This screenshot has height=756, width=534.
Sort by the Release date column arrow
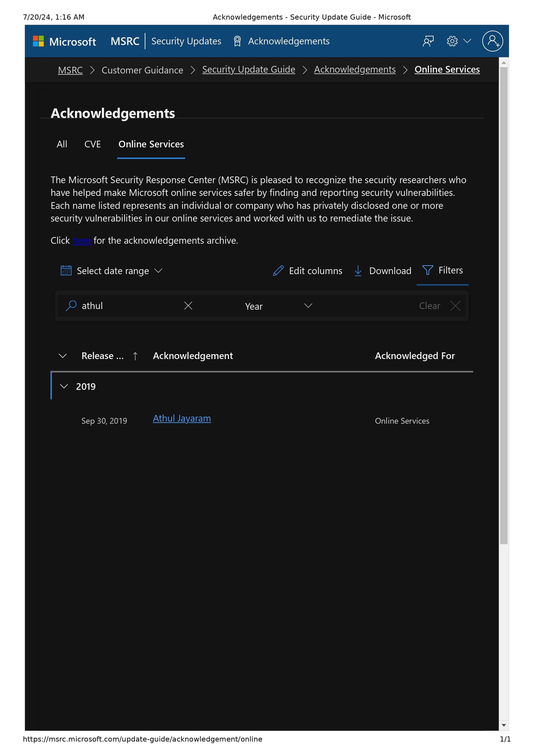click(135, 356)
